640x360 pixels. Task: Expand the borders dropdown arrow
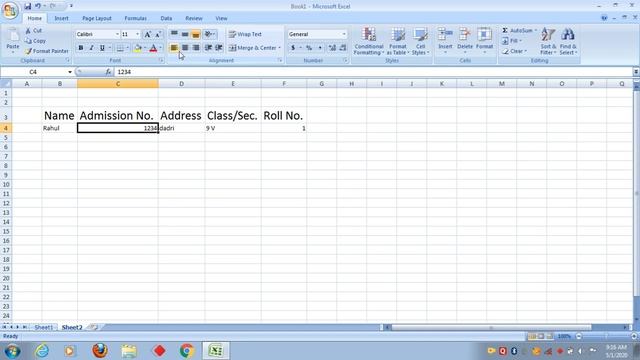pos(127,48)
